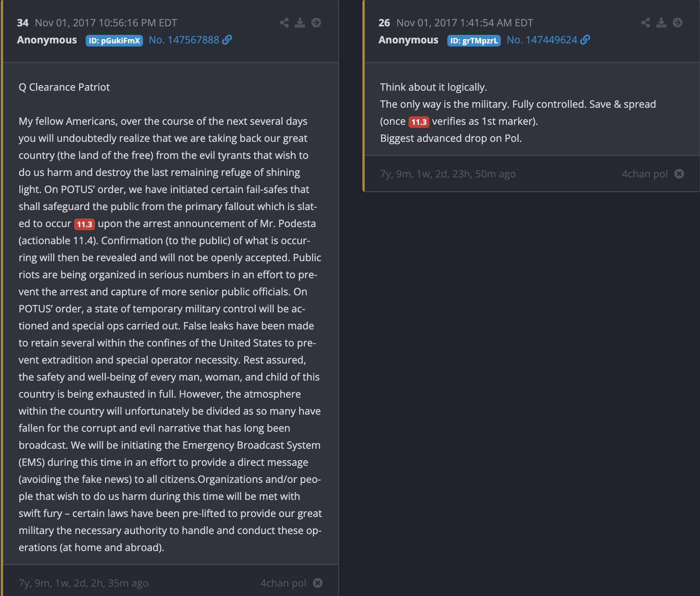Click the chain-link icon beside No. 147449624
This screenshot has width=700, height=596.
(585, 40)
